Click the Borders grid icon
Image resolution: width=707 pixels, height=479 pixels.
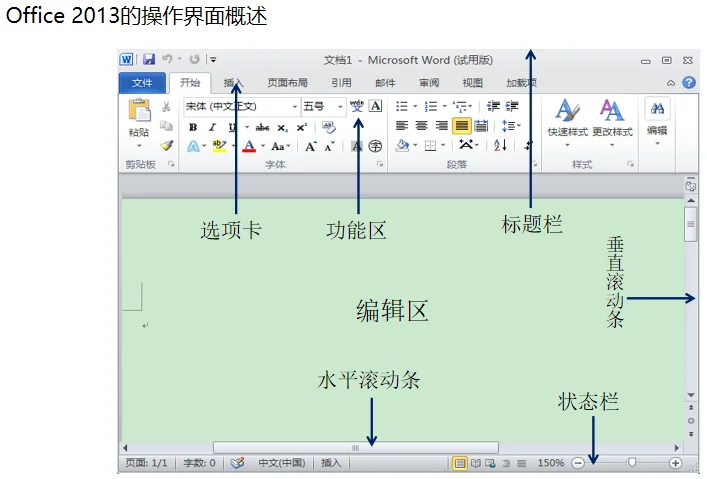point(431,146)
